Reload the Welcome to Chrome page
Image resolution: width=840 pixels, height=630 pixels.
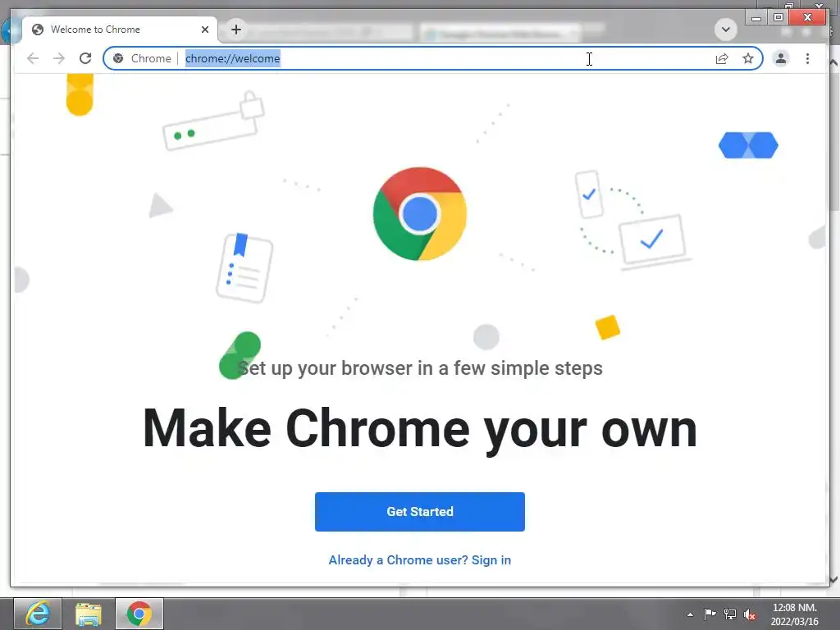[85, 58]
